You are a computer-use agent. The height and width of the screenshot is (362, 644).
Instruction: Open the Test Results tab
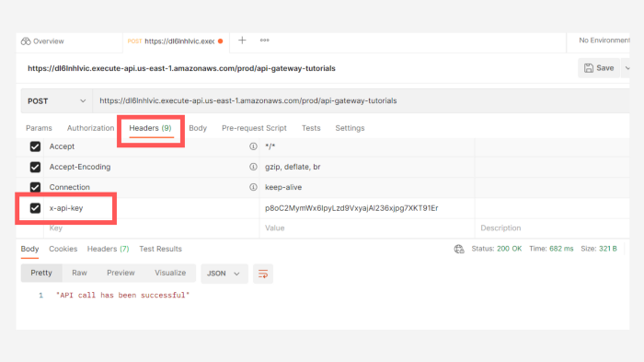pyautogui.click(x=160, y=249)
